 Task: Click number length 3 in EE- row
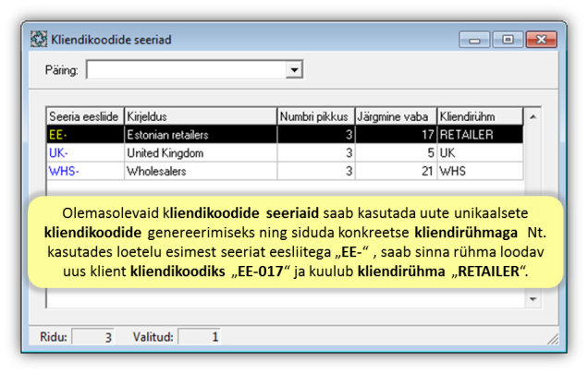point(316,135)
